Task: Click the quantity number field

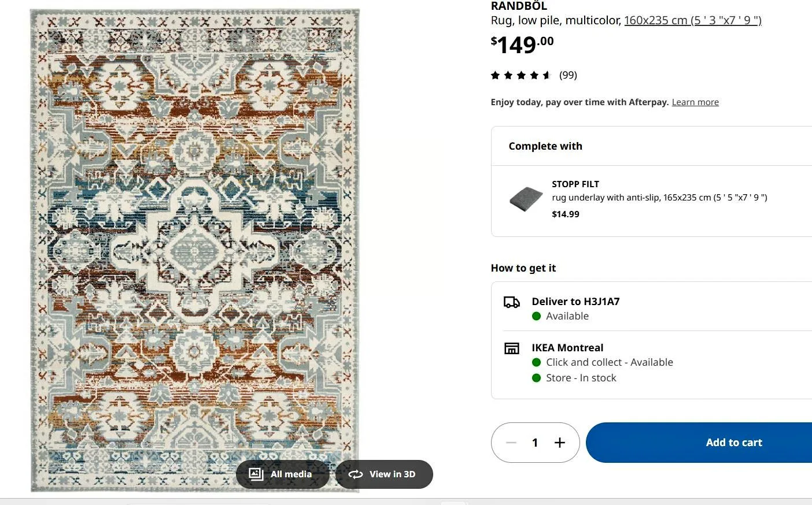Action: point(535,443)
